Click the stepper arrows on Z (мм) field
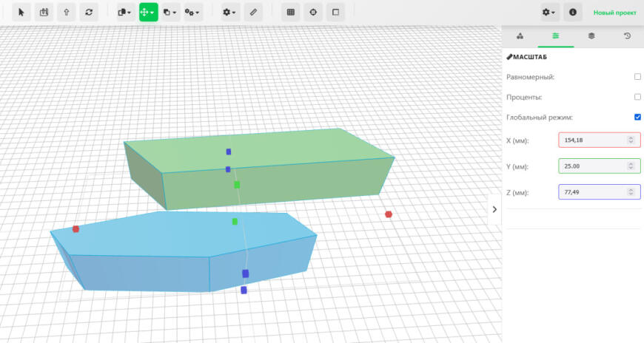Image resolution: width=644 pixels, height=343 pixels. point(631,192)
